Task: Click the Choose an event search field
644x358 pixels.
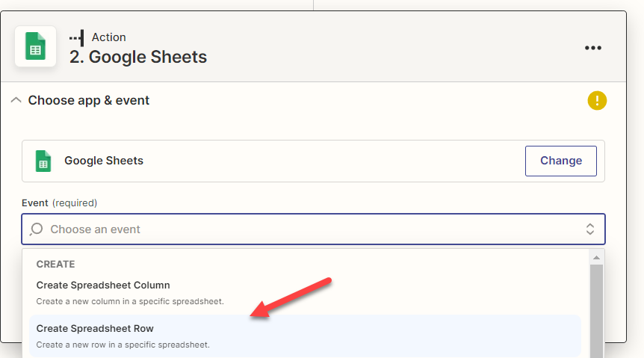Action: [313, 229]
